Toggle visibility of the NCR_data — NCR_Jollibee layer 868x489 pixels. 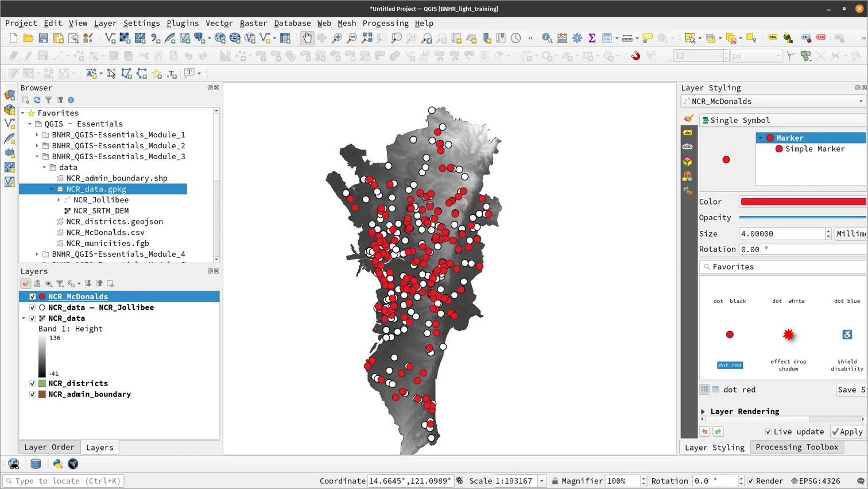(x=33, y=307)
